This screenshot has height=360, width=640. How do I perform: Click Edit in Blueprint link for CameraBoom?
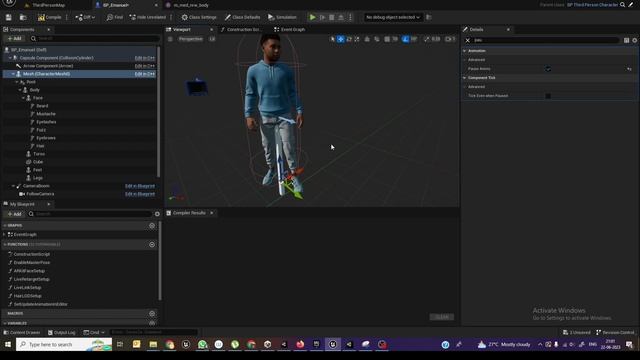(x=140, y=186)
